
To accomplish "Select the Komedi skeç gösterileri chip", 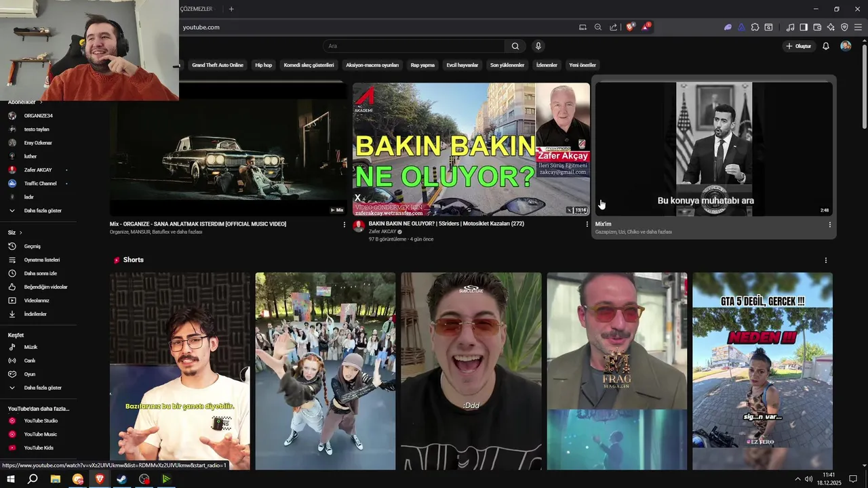I will (x=309, y=65).
